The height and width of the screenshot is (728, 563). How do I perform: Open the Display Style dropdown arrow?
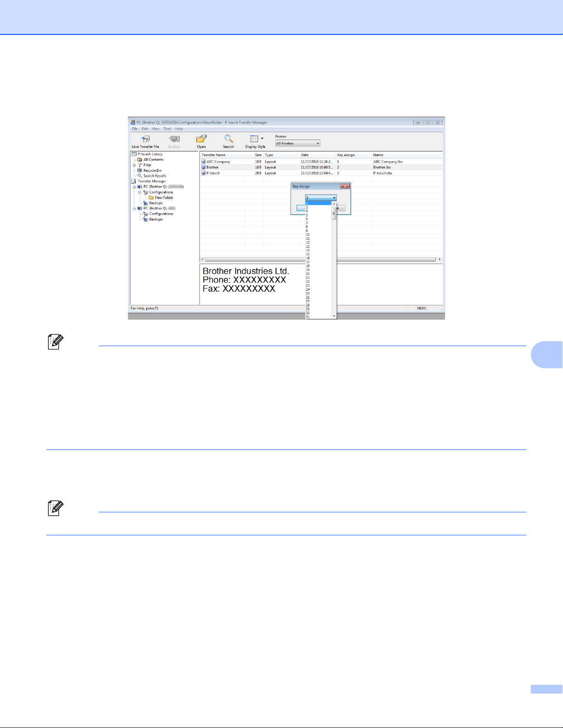click(262, 139)
